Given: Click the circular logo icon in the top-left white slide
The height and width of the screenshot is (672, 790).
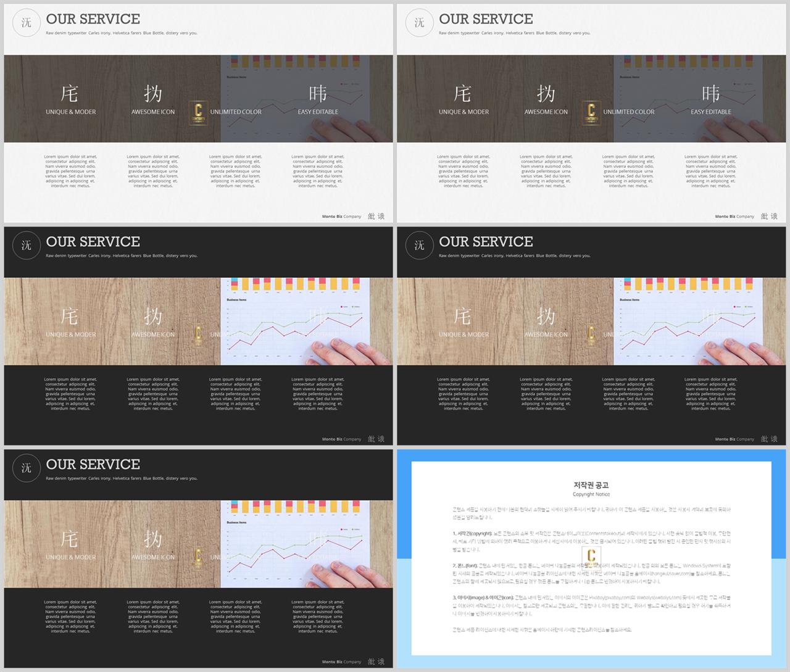Looking at the screenshot, I should (27, 23).
